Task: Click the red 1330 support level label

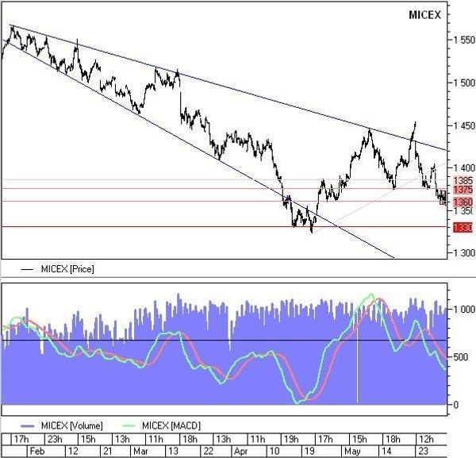Action: (x=463, y=227)
